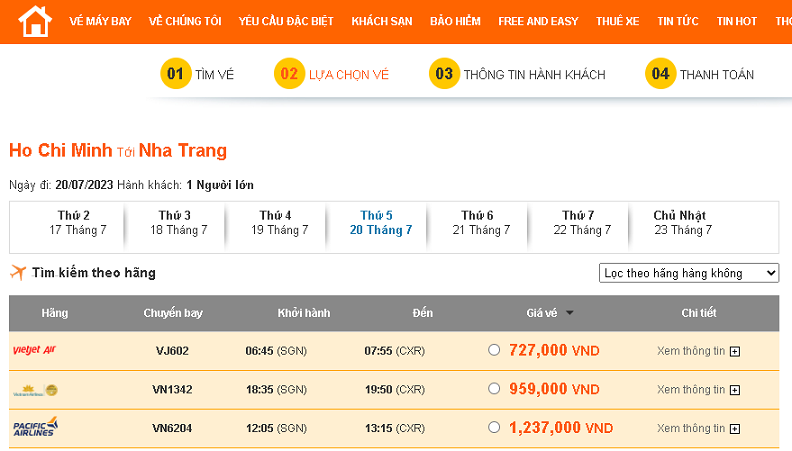Click the Tìm kiếm theo hãng label
The image size is (792, 451).
point(94,273)
